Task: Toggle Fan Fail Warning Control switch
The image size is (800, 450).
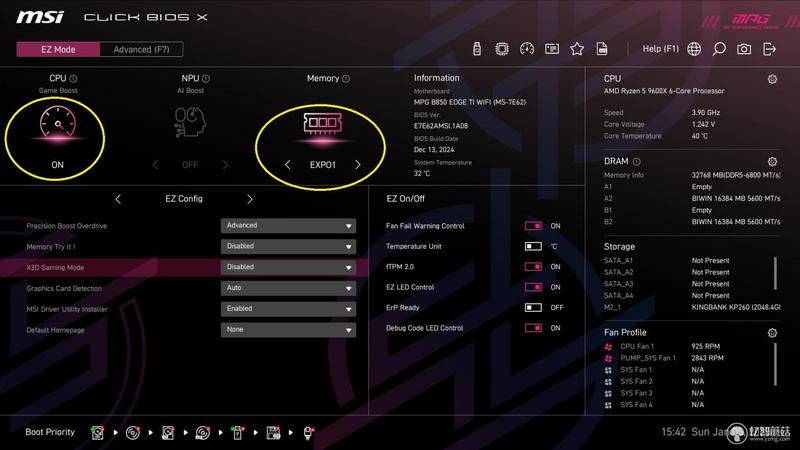Action: [x=533, y=226]
